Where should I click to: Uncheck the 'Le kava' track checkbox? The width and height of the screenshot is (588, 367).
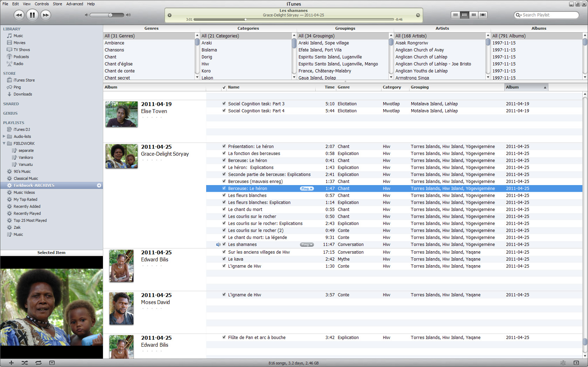pos(224,259)
